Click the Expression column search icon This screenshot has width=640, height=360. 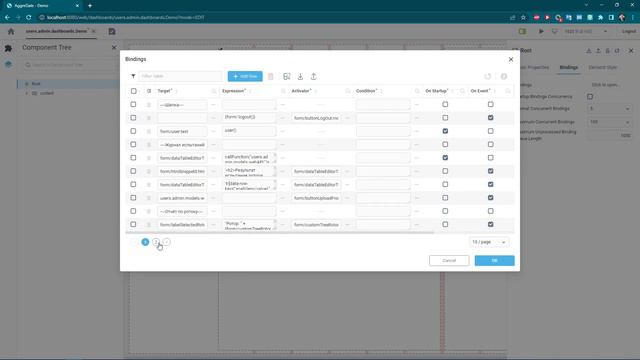[283, 91]
